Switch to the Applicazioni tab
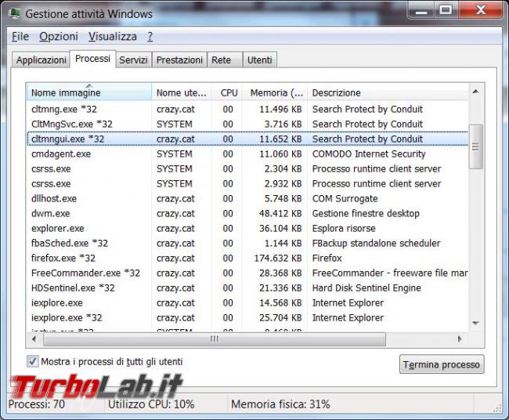Image resolution: width=509 pixels, height=420 pixels. pos(42,60)
